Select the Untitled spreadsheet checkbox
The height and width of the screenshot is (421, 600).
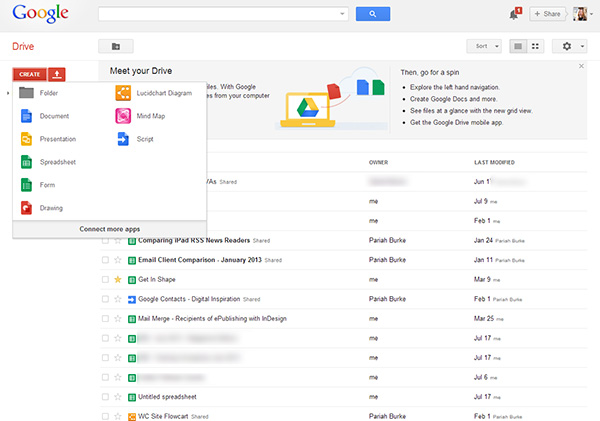pyautogui.click(x=105, y=397)
